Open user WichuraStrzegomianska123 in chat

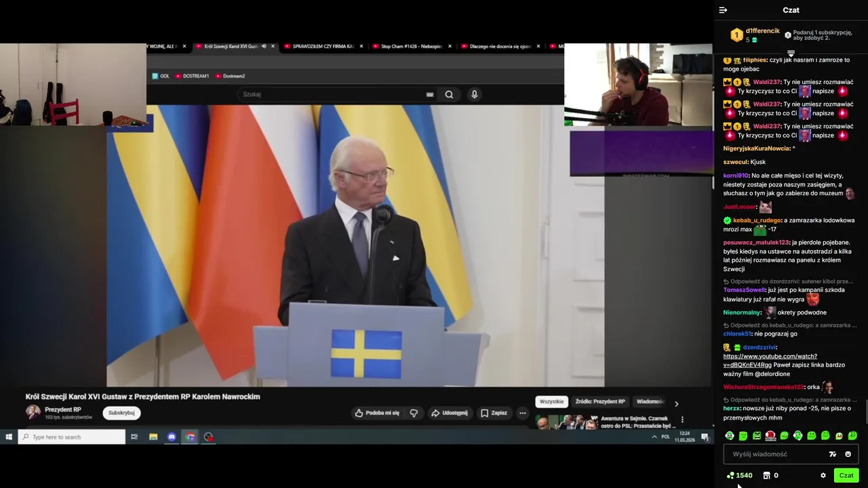coord(763,387)
